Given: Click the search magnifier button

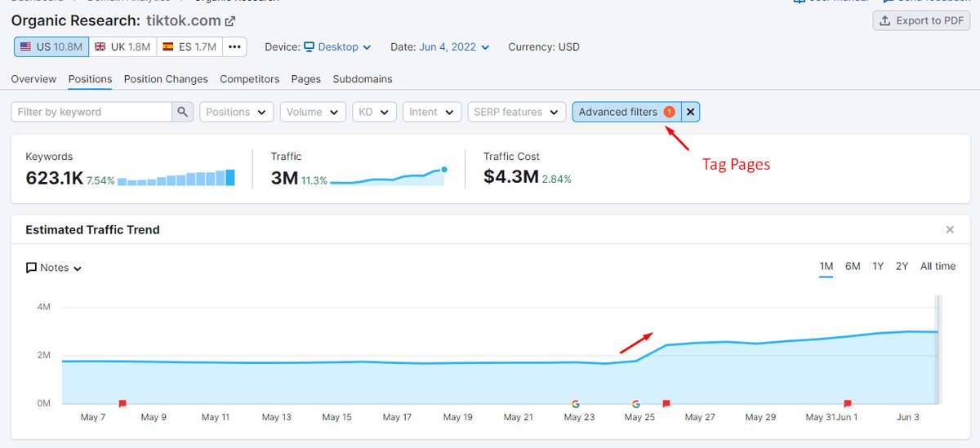Looking at the screenshot, I should [183, 112].
